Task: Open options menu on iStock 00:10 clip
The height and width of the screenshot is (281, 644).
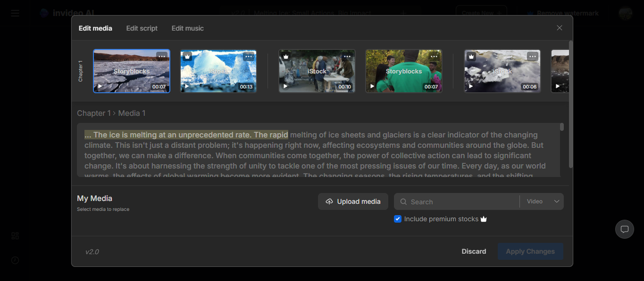Action: 347,57
